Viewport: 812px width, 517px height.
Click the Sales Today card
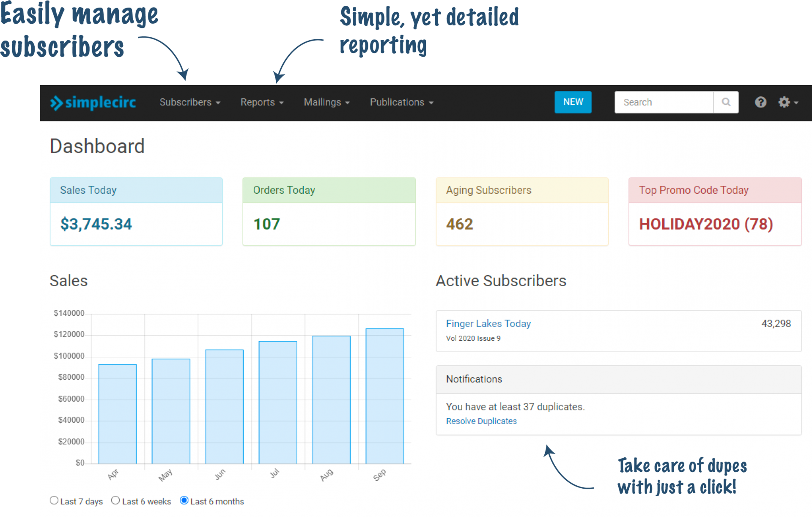[136, 212]
